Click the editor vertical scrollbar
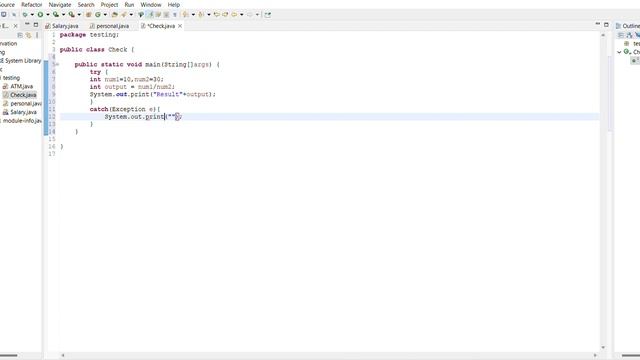Viewport: 640px width, 360px height. click(x=603, y=191)
